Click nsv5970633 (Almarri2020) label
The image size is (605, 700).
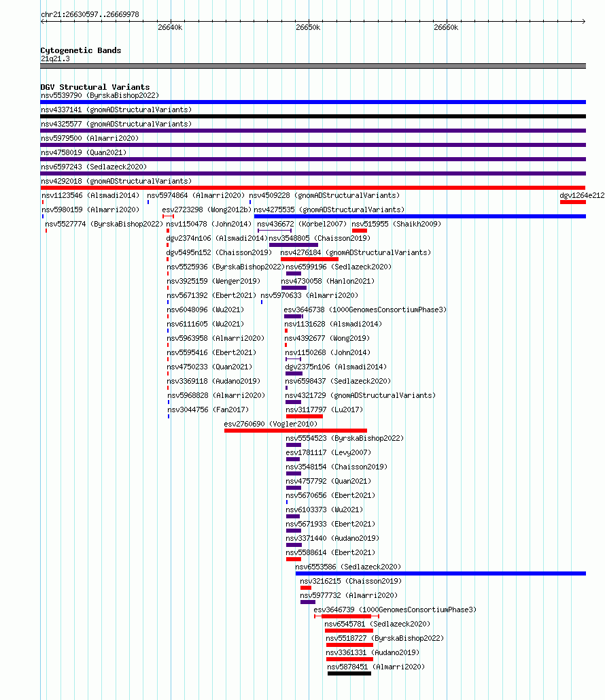(x=309, y=295)
